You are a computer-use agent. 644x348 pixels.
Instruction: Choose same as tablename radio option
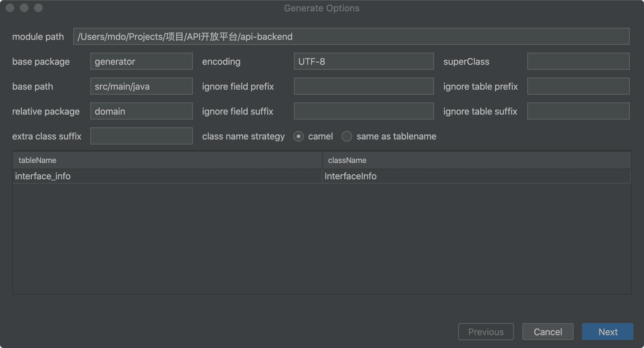[347, 136]
